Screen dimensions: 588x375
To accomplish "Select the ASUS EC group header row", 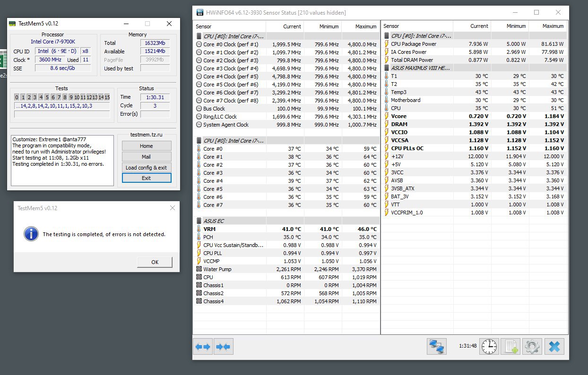I will (286, 221).
